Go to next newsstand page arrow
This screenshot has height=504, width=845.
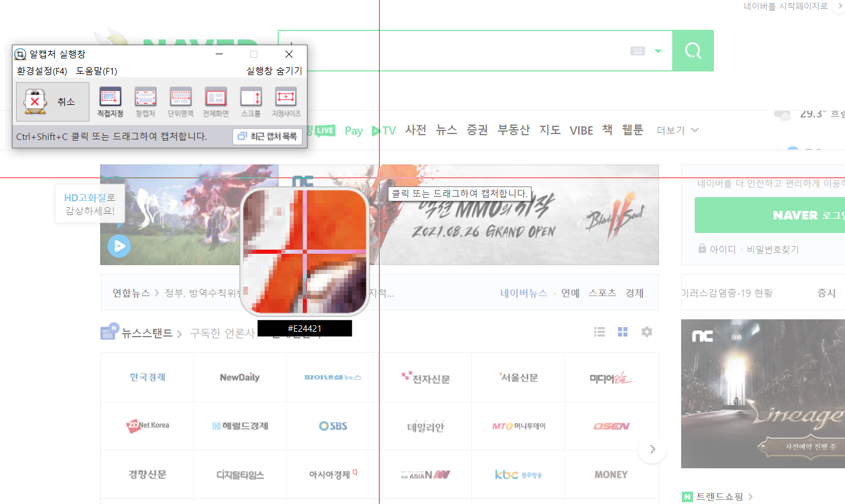[652, 449]
